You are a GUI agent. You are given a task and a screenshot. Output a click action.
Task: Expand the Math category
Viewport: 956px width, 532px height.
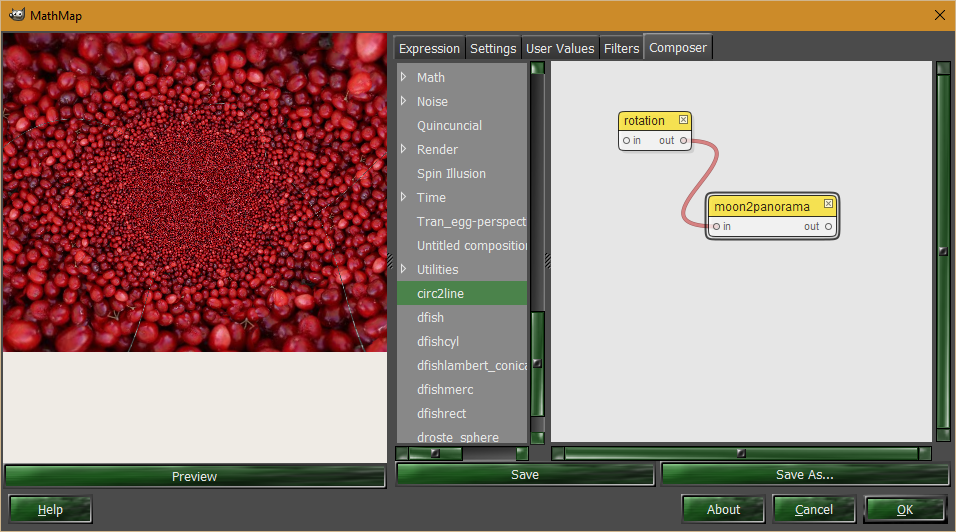(x=404, y=77)
